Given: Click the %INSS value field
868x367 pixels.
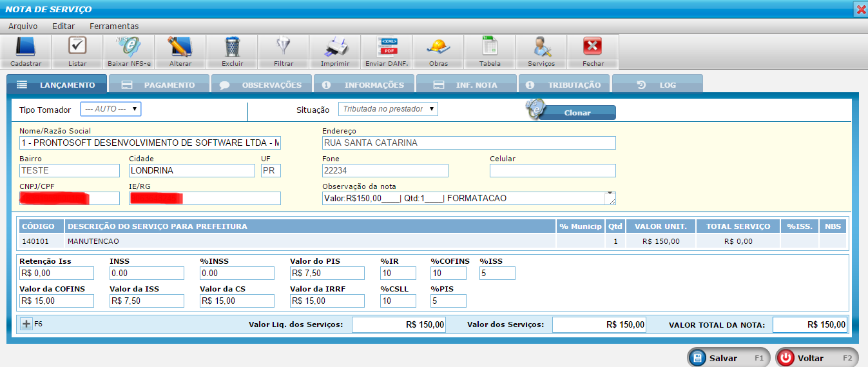Looking at the screenshot, I should [x=237, y=273].
